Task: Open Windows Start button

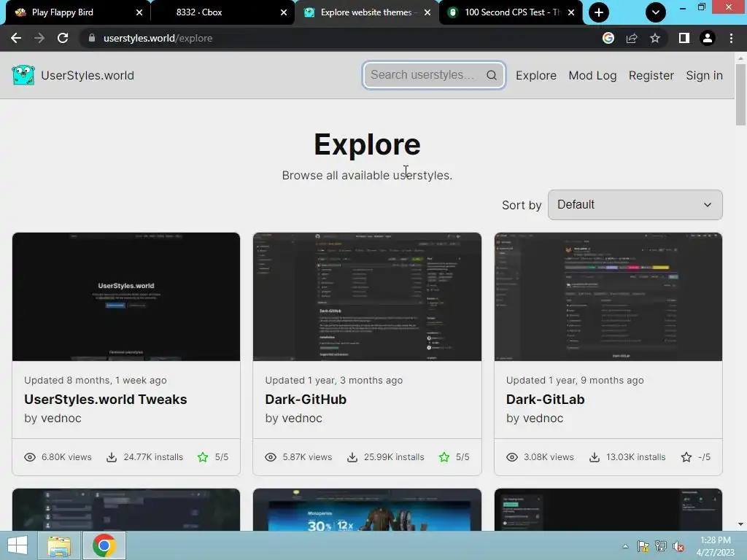Action: (x=18, y=545)
